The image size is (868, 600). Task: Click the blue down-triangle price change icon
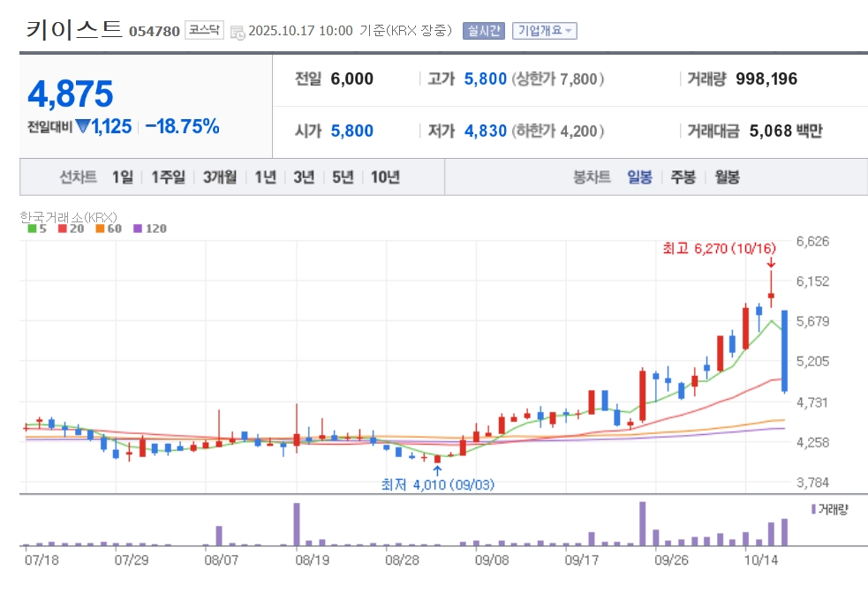[82, 127]
